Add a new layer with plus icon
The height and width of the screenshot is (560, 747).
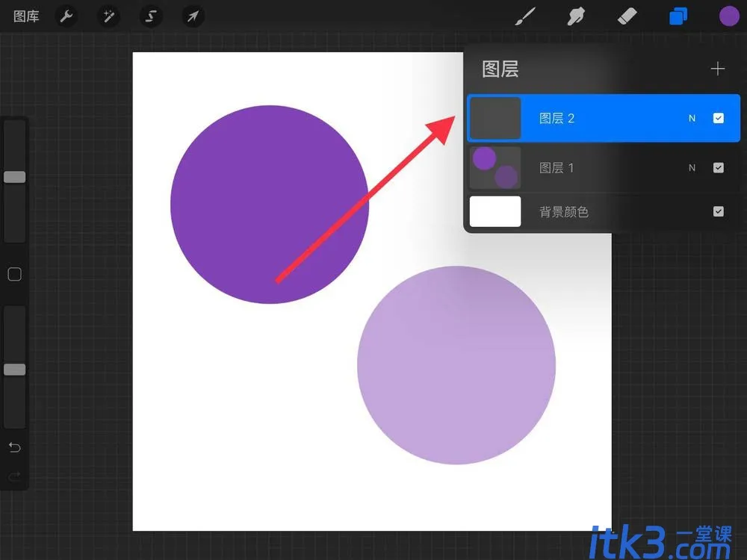tap(717, 69)
